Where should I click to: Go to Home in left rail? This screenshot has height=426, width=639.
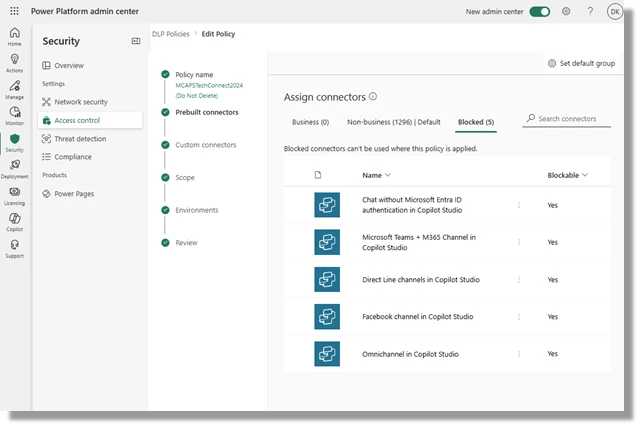[x=14, y=37]
